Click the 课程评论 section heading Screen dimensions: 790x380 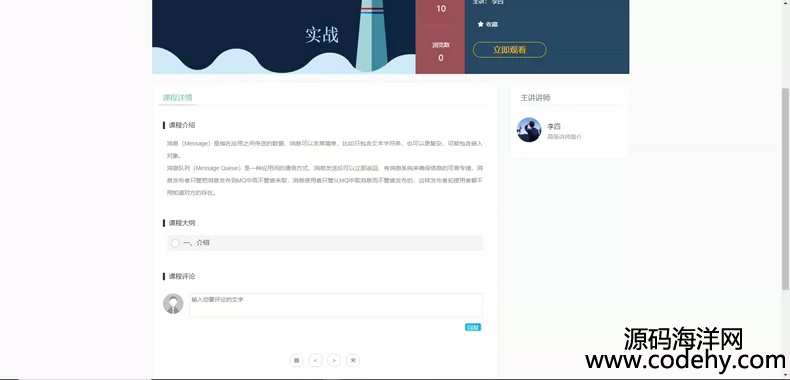[182, 276]
